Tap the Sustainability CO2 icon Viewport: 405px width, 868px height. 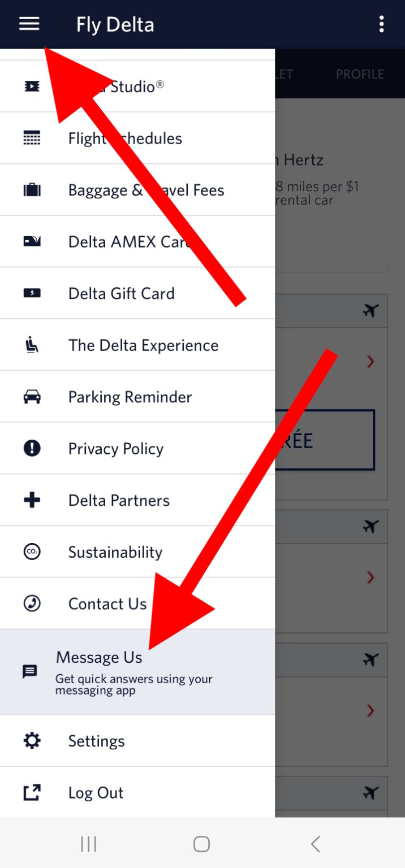click(31, 552)
